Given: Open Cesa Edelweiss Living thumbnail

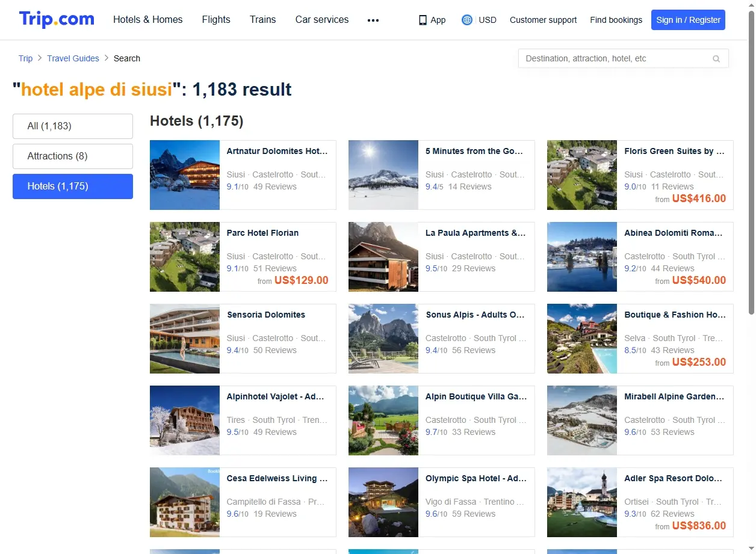Looking at the screenshot, I should click(x=185, y=502).
